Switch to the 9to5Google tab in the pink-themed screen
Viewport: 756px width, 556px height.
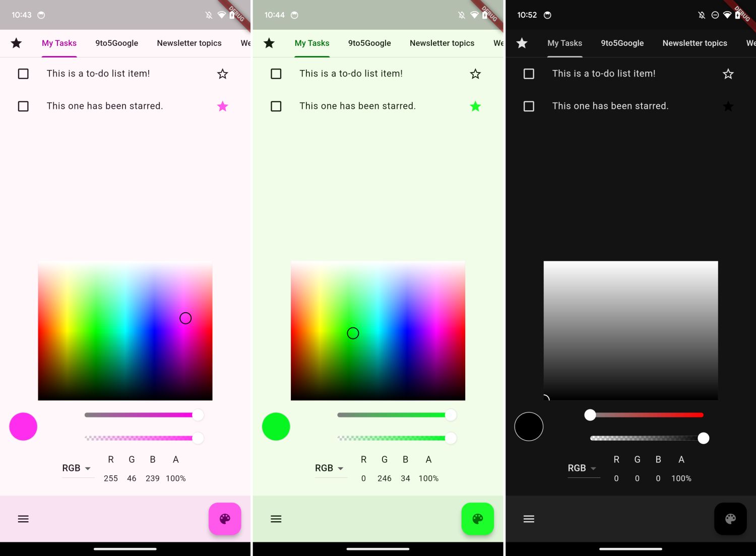[116, 43]
